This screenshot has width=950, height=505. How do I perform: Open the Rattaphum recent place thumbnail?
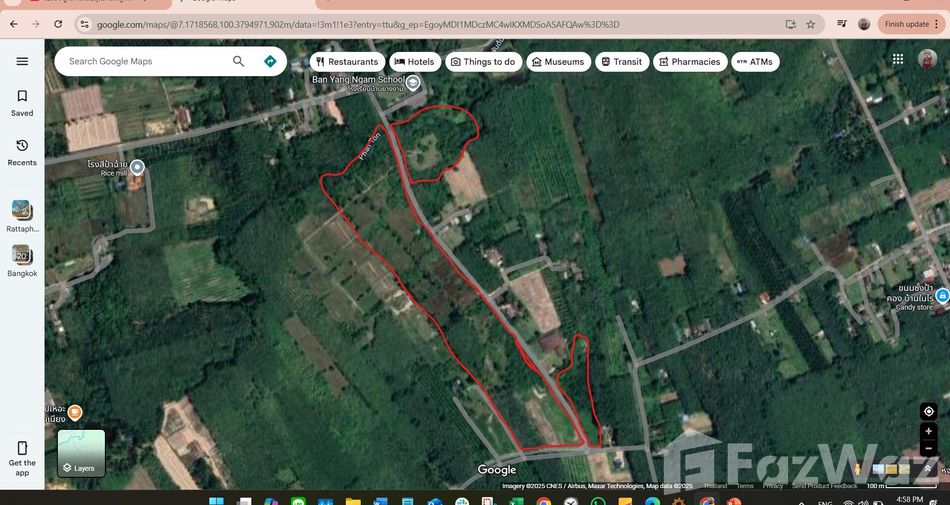click(x=22, y=214)
